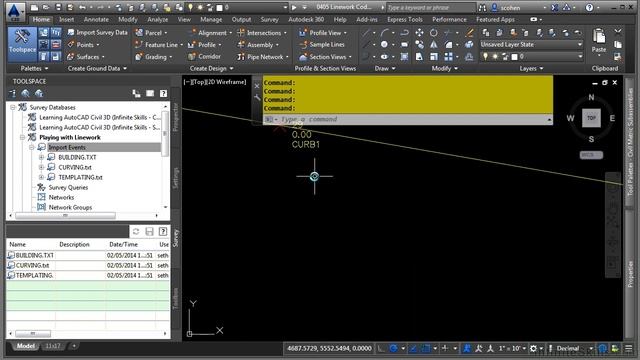Collapse the Playing with Linework node
The width and height of the screenshot is (640, 360).
click(22, 138)
